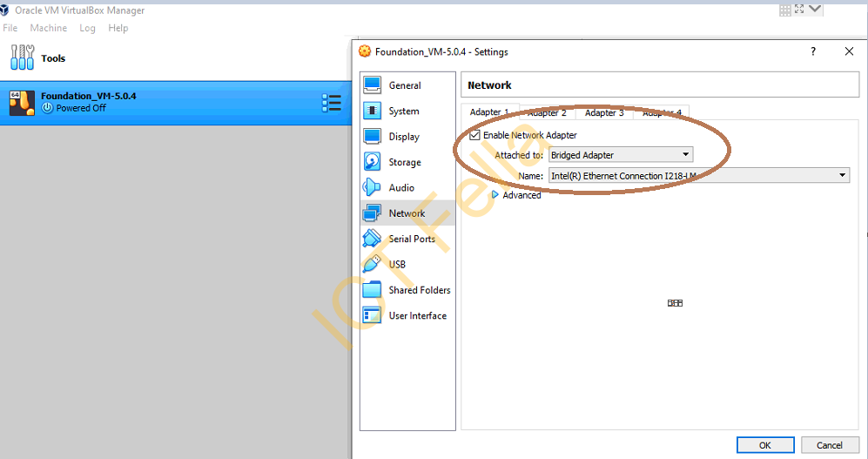Open the System settings category icon

372,111
